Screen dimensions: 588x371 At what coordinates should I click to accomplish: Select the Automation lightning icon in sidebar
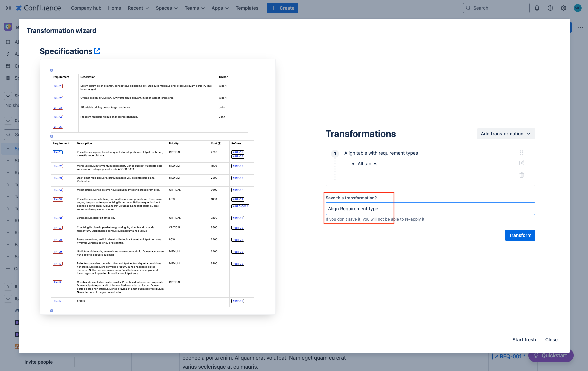(x=8, y=54)
